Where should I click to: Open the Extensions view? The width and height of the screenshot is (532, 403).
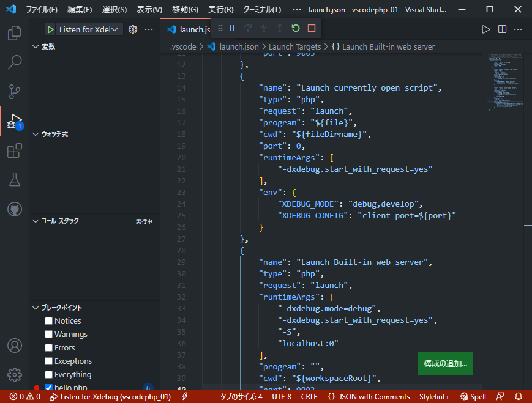14,150
